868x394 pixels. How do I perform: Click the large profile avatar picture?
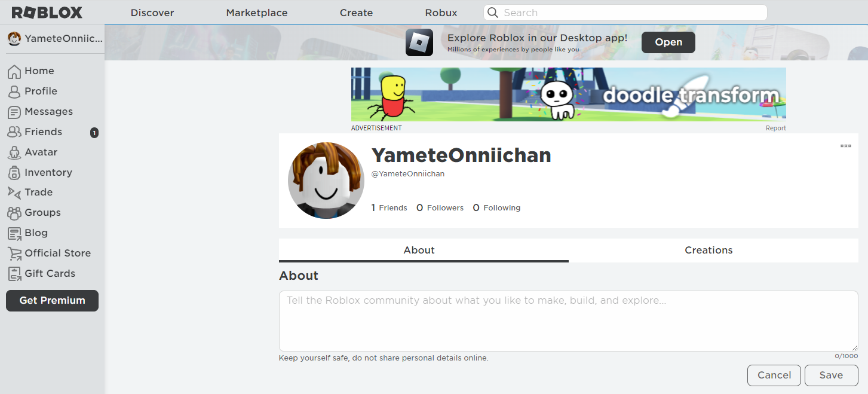tap(326, 181)
